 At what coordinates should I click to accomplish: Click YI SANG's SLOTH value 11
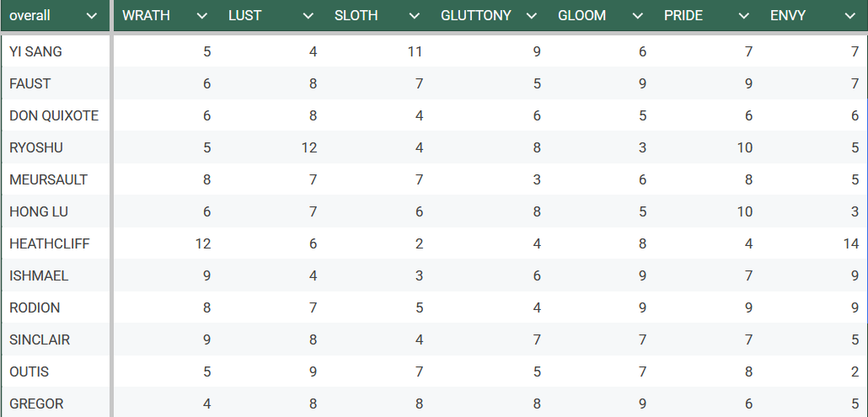tap(415, 51)
